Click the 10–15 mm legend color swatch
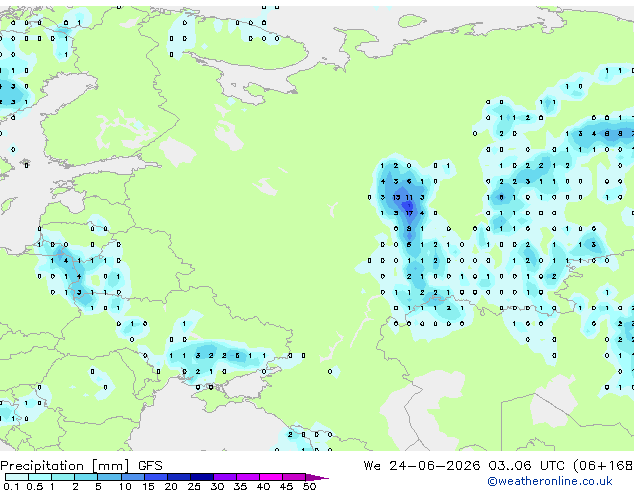Screen dimensions: 634x490 point(132,477)
